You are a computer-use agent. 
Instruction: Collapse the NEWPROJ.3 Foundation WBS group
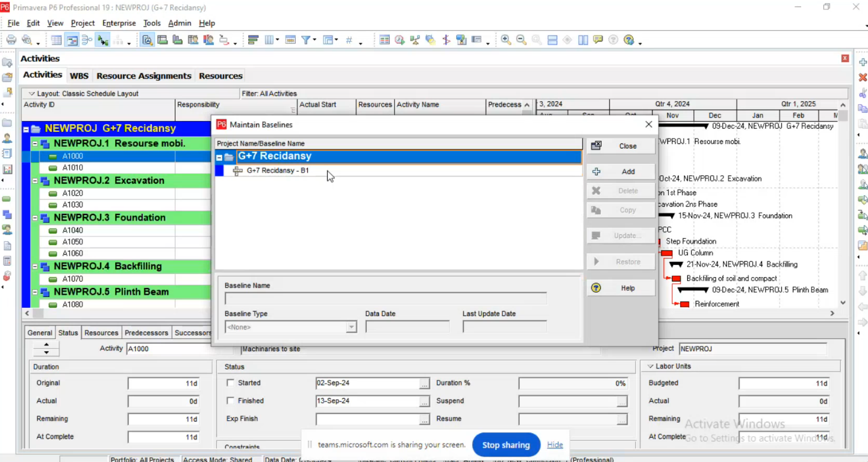(x=35, y=218)
